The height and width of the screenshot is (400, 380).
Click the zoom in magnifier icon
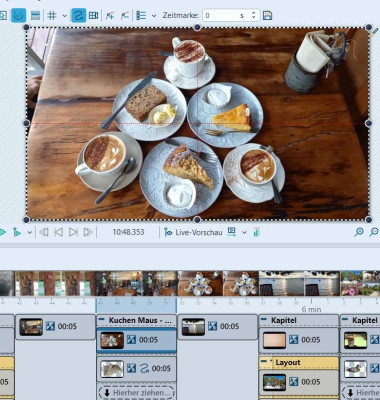(x=359, y=232)
